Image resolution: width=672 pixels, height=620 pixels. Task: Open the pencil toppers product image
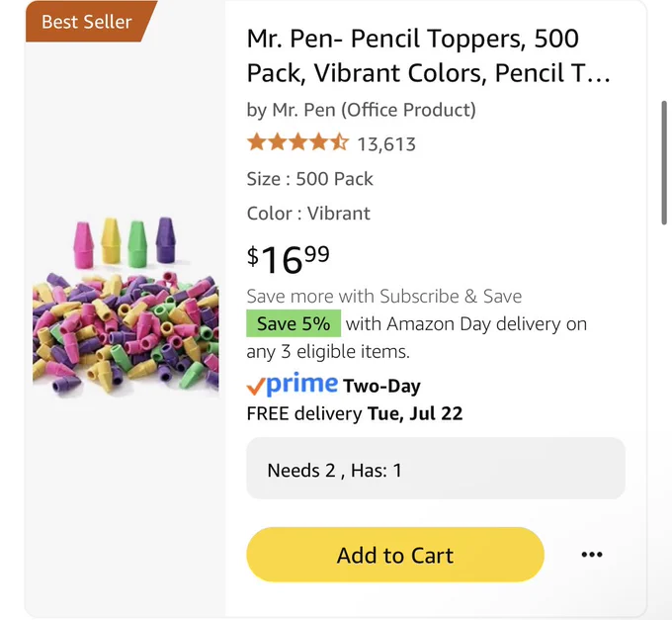coord(126,307)
